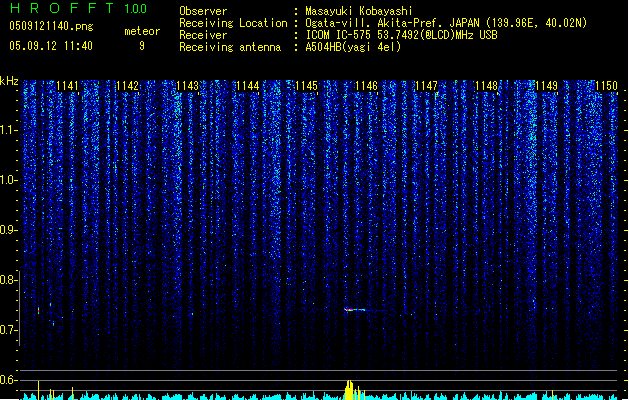Screen dimensions: 629x400
Task: Click the red echo dot left of 1141
Action: point(39,311)
